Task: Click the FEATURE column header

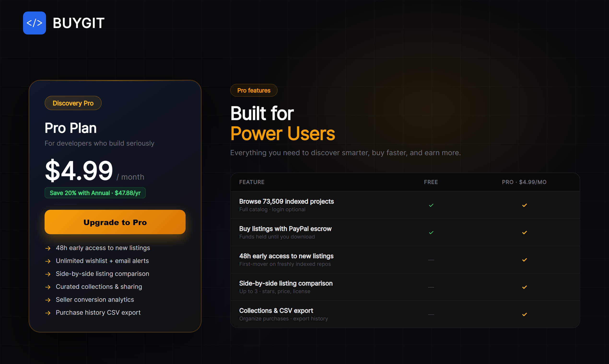Action: pos(252,182)
